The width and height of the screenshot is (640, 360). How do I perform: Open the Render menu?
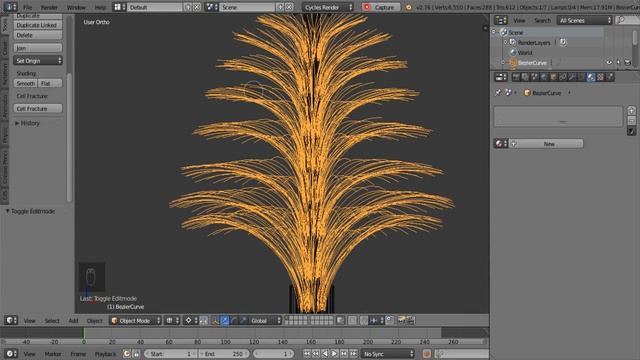(49, 7)
